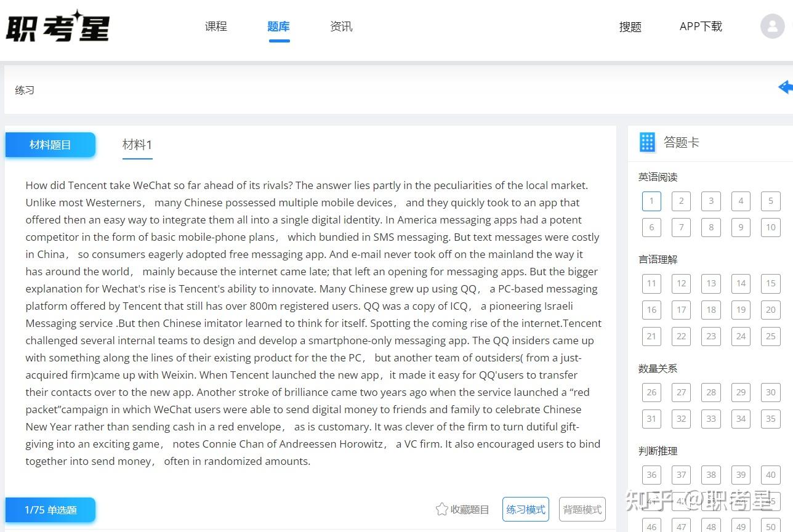
Task: Go to question 32 in answer card
Action: pos(682,419)
